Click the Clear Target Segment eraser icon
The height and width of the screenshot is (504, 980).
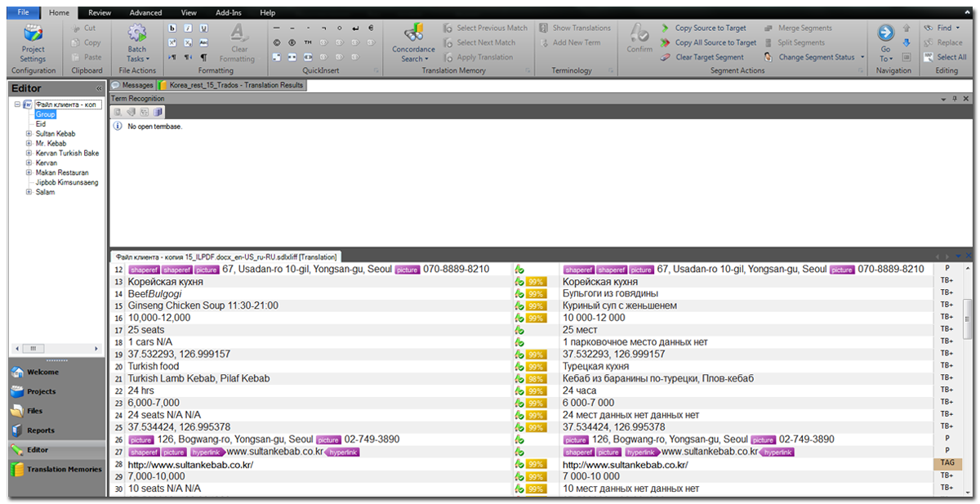[x=666, y=57]
